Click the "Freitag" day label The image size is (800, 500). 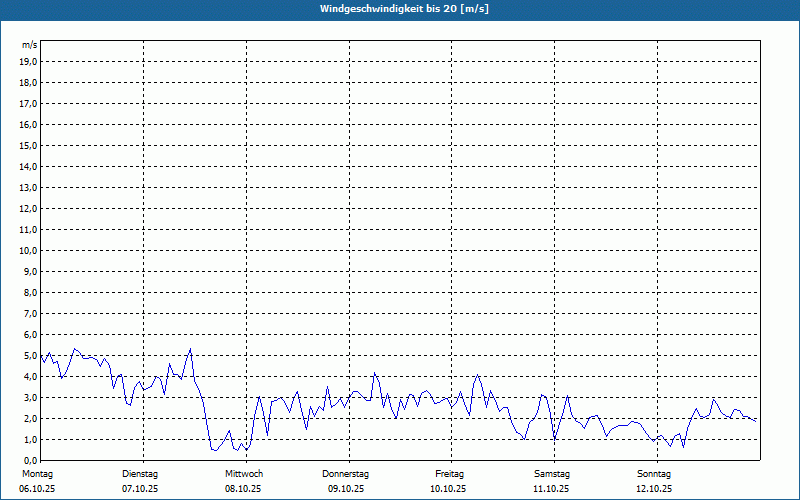[449, 473]
